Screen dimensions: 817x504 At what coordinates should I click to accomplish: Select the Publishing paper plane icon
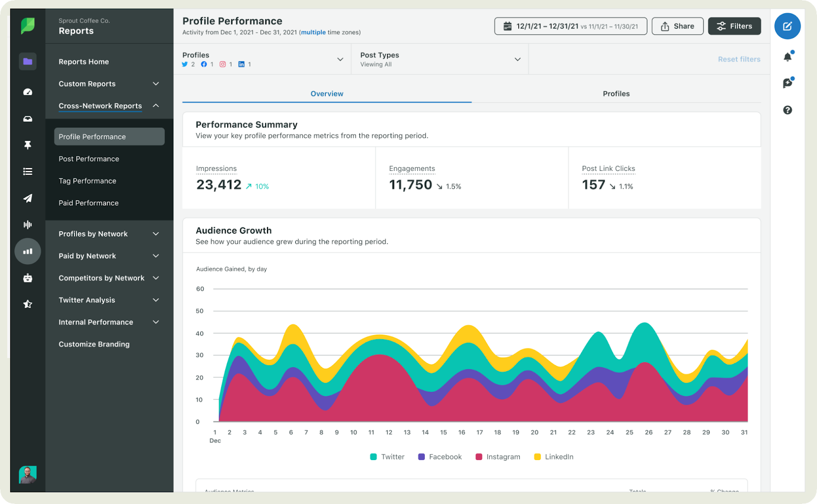click(x=28, y=198)
